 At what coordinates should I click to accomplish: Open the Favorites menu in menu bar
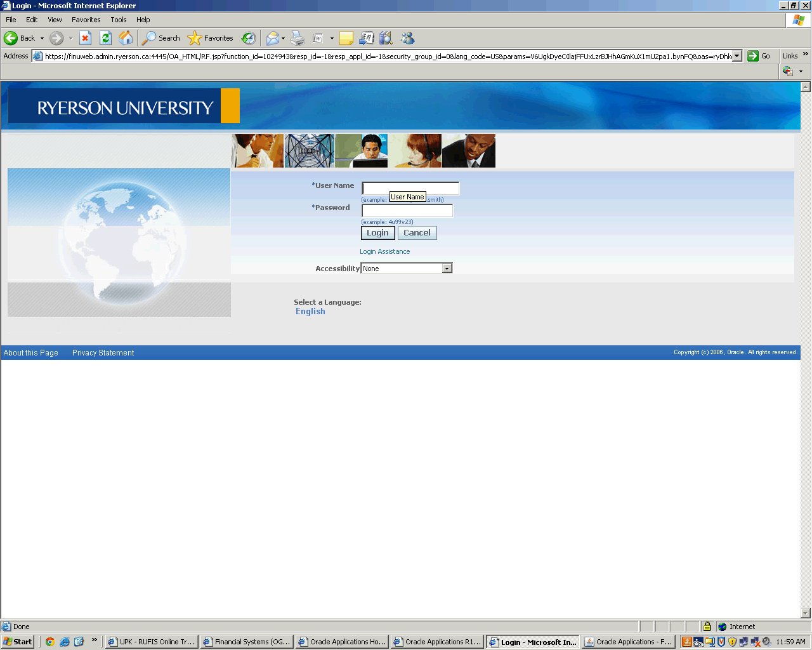(86, 20)
